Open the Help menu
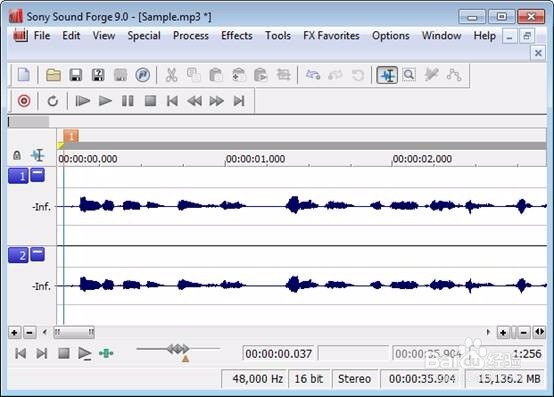 tap(485, 36)
